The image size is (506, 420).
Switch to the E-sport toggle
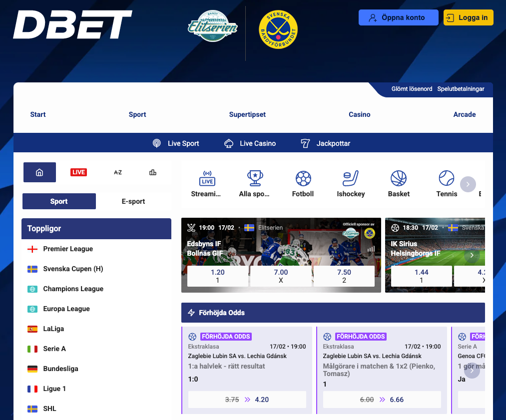click(x=133, y=201)
